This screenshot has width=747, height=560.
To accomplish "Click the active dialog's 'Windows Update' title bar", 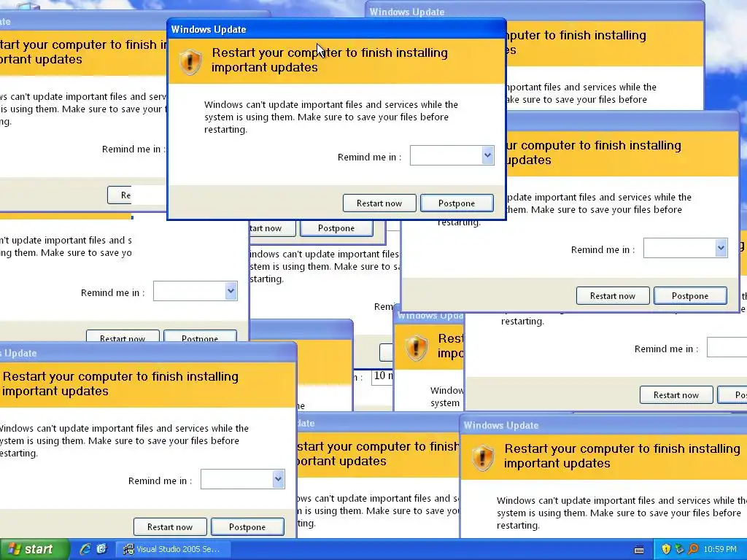I will (336, 29).
